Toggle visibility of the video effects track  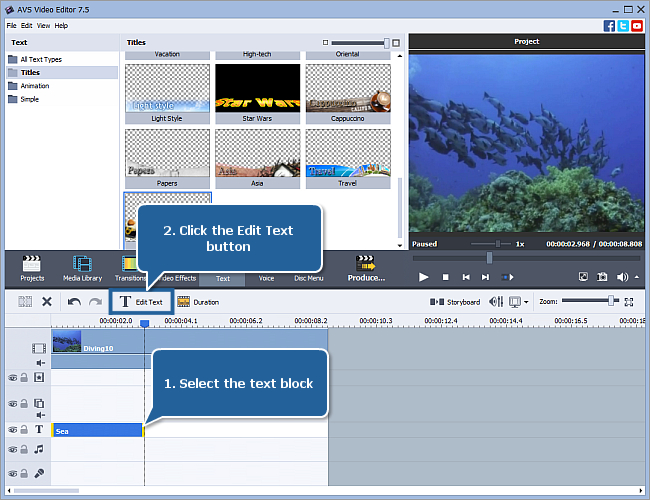13,378
